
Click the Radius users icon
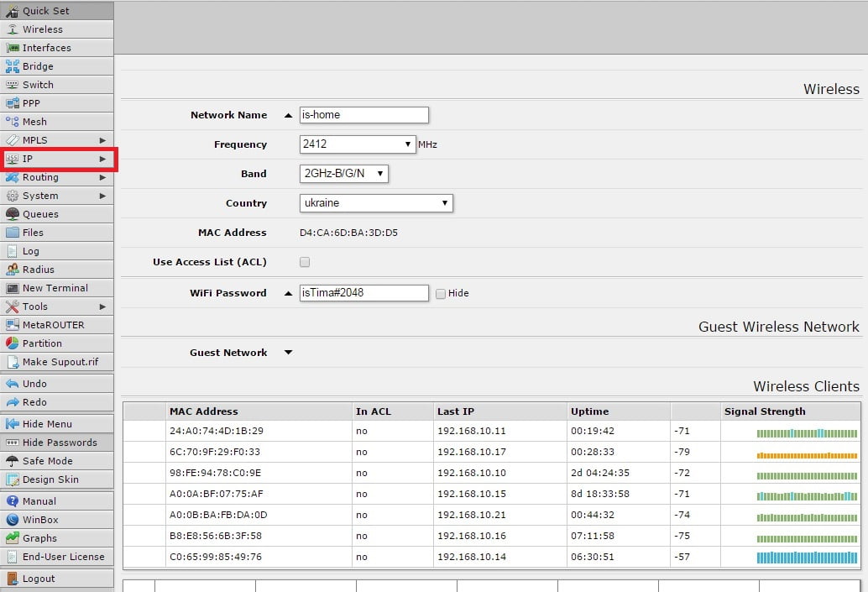click(x=13, y=270)
